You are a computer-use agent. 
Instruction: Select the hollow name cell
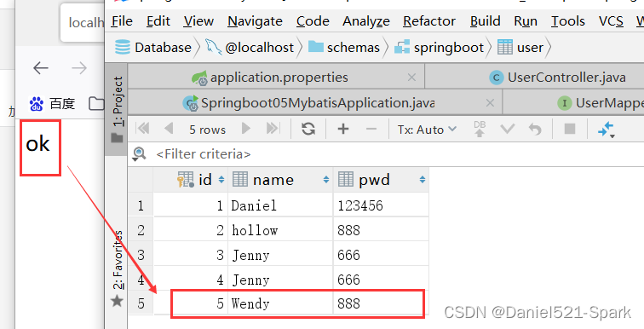point(280,230)
